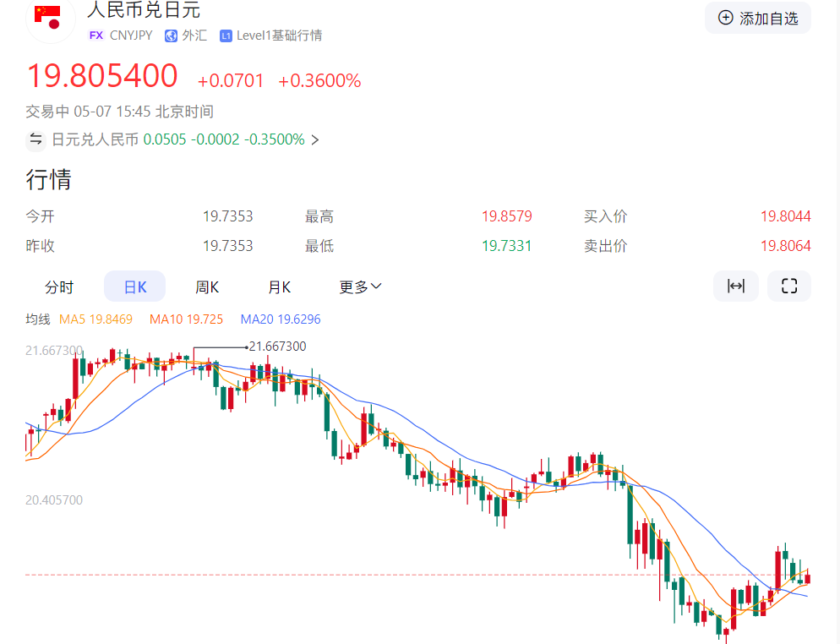Click the 今开 value 19.7353
This screenshot has width=840, height=644.
pyautogui.click(x=227, y=216)
